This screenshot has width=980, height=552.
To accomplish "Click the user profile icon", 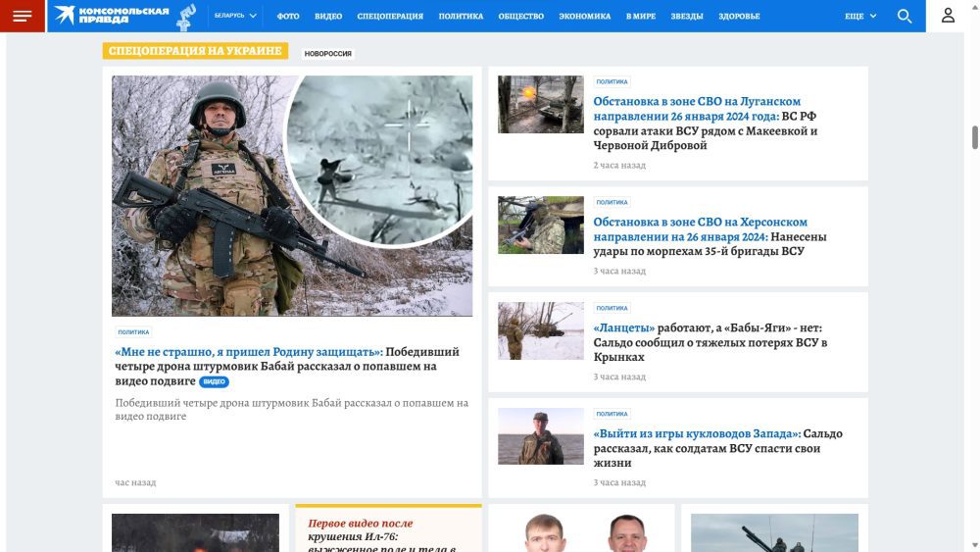I will 948,16.
